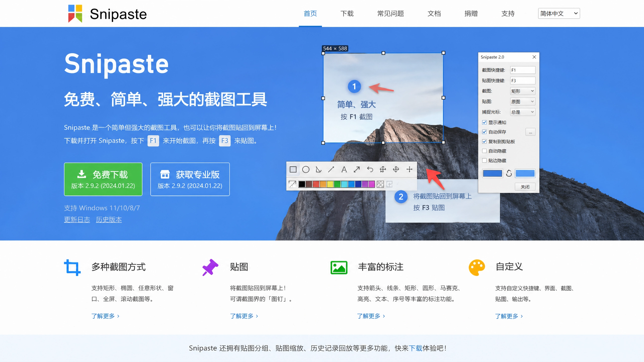
Task: Click 了解更多 under 自定义
Action: [x=509, y=316]
